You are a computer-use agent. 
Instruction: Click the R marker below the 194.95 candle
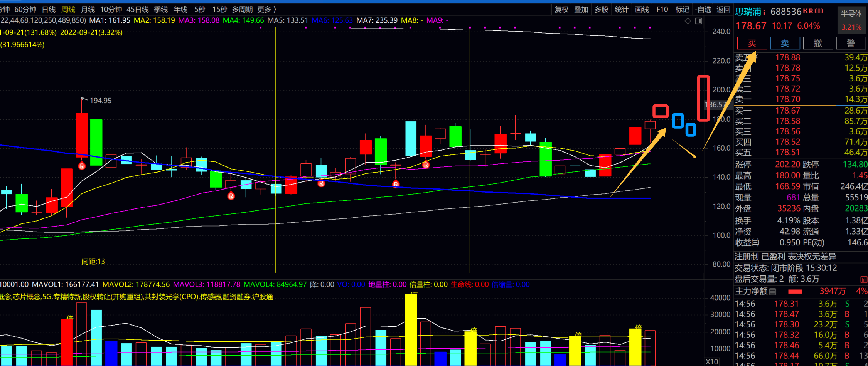[x=82, y=166]
